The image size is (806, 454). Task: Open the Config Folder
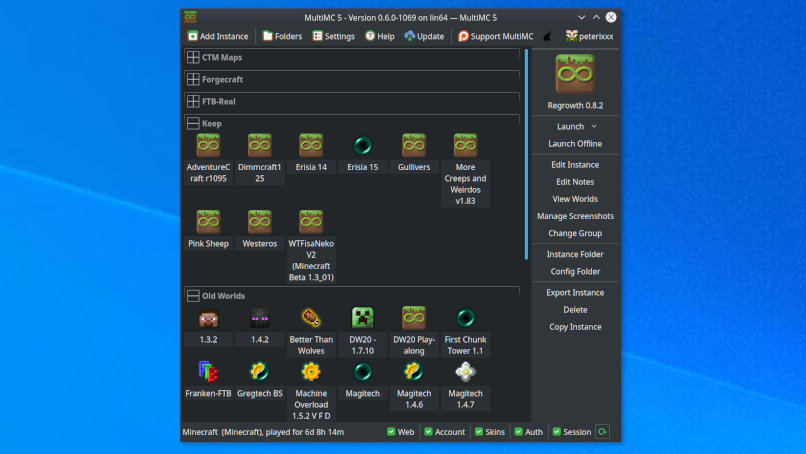575,271
